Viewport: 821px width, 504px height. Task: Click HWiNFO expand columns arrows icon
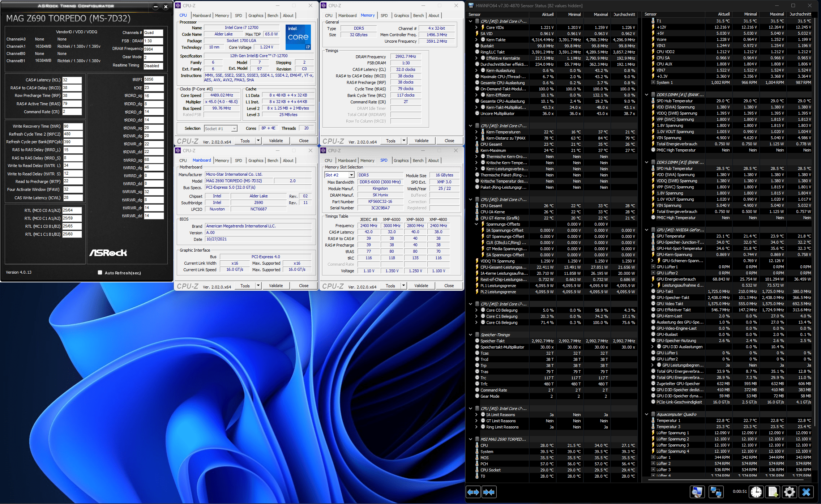click(x=473, y=492)
